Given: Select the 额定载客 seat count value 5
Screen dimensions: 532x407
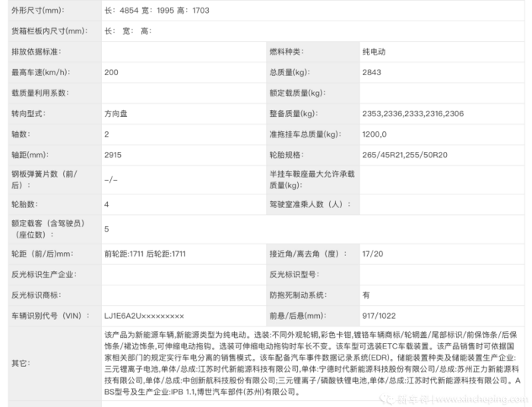Looking at the screenshot, I should (106, 229).
